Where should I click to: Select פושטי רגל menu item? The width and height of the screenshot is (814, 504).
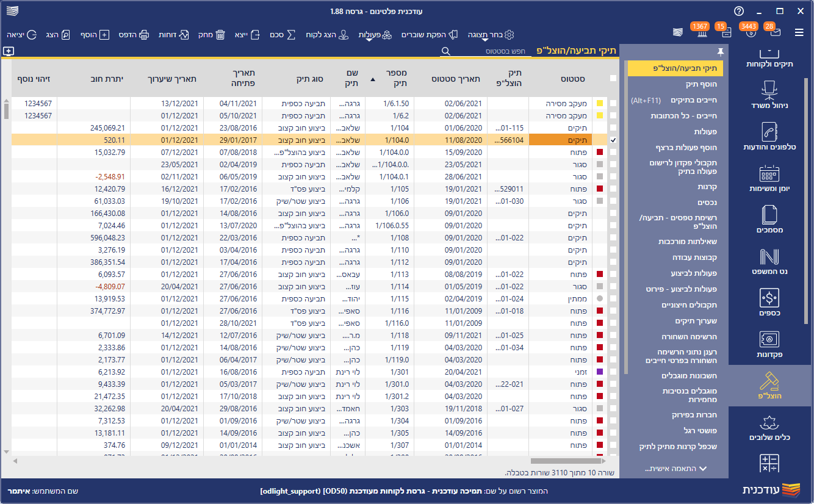675,431
